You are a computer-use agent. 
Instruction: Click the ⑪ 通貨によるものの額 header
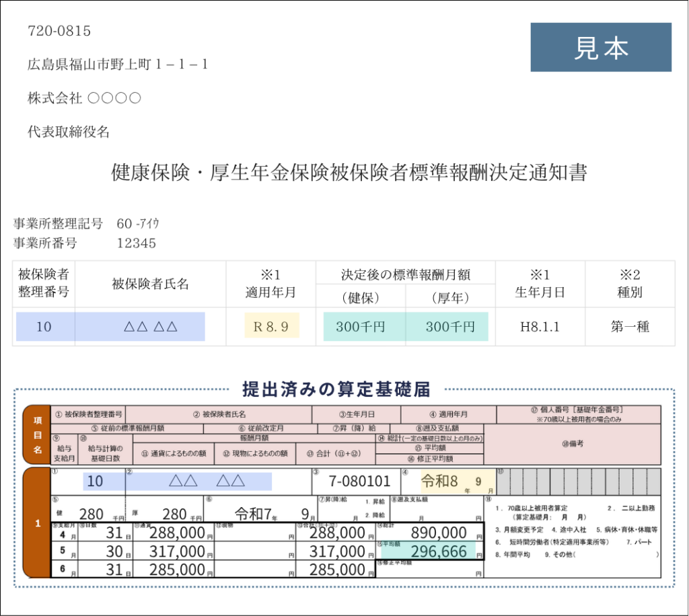pos(174,453)
